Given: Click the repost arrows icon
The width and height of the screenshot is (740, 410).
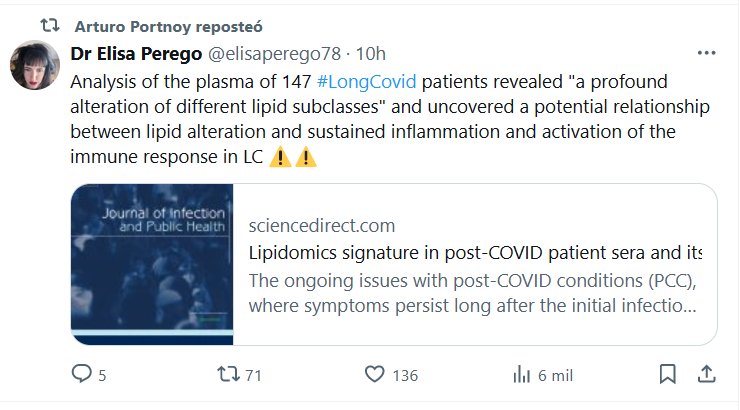Looking at the screenshot, I should 228,374.
